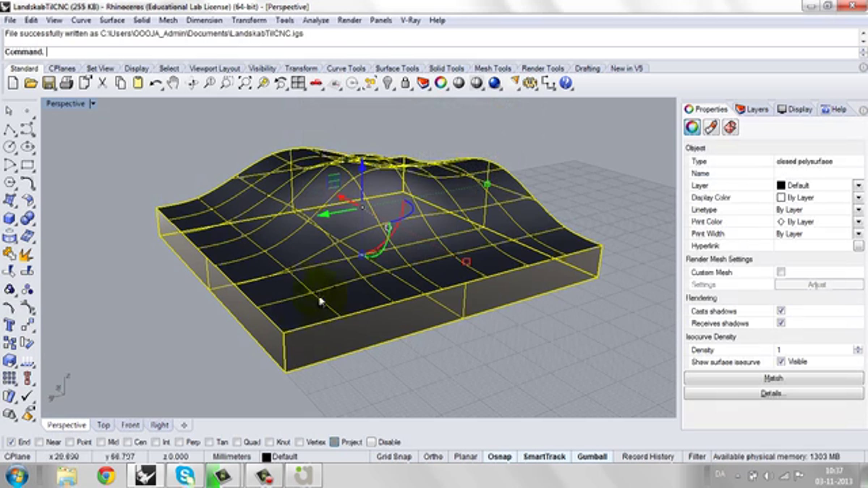This screenshot has height=488, width=868.
Task: Select the Pan hand tool
Action: 174,84
